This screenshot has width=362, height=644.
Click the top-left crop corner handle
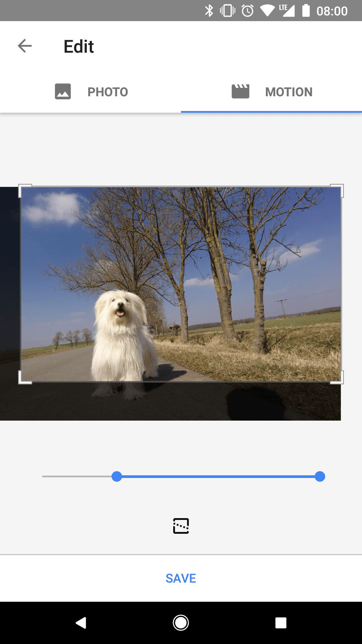22,188
